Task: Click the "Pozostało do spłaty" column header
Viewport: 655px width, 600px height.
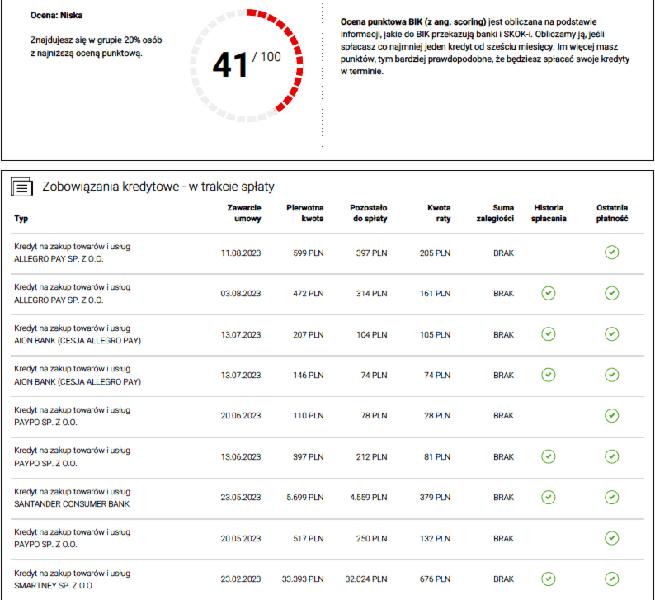Action: pyautogui.click(x=369, y=213)
